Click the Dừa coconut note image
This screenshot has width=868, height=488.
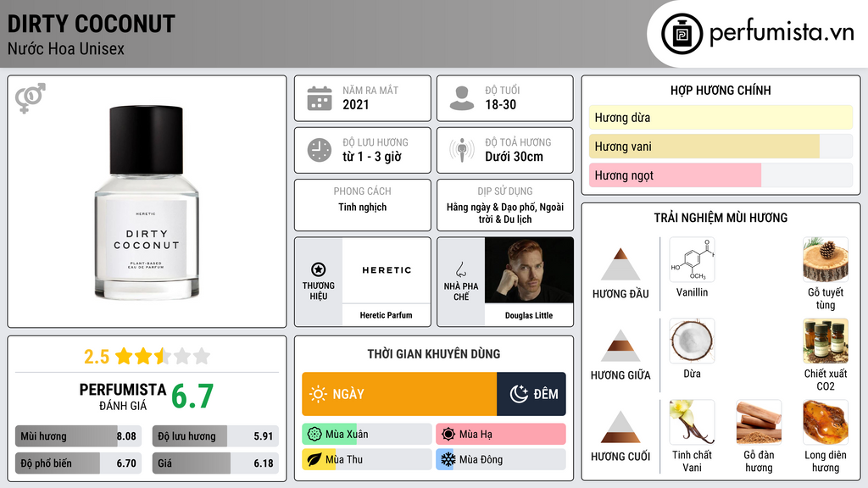[692, 341]
